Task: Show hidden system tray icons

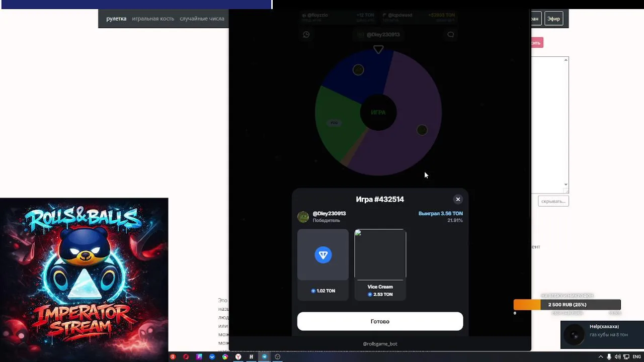Action: click(x=600, y=356)
